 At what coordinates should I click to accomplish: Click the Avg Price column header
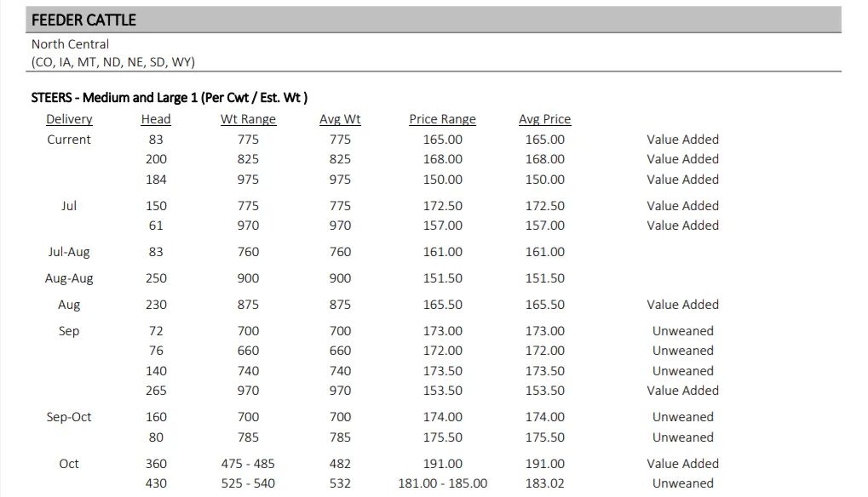544,119
